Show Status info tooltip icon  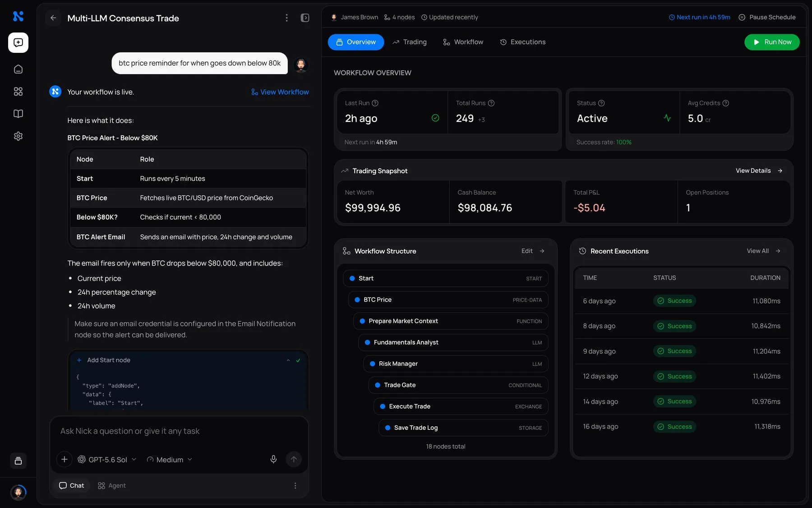click(601, 103)
